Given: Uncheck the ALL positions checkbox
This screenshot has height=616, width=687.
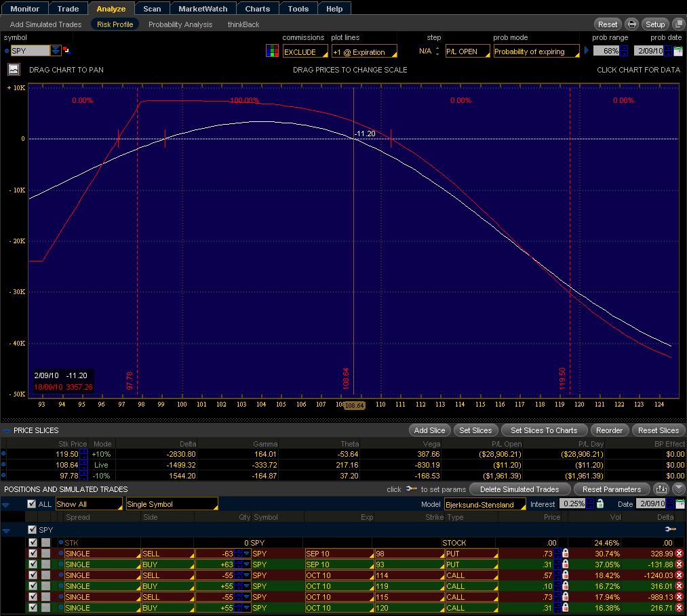Looking at the screenshot, I should pos(31,504).
